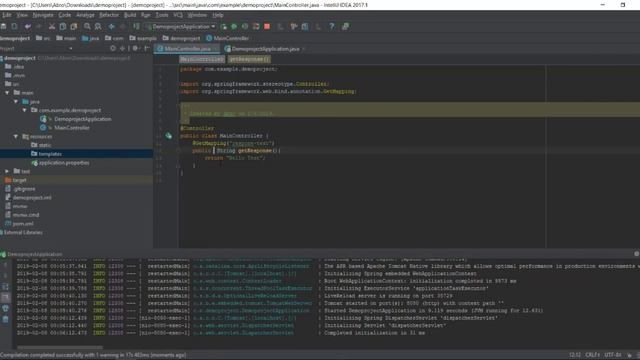Click the Run application icon
Image resolution: width=640 pixels, height=360 pixels.
tap(224, 27)
